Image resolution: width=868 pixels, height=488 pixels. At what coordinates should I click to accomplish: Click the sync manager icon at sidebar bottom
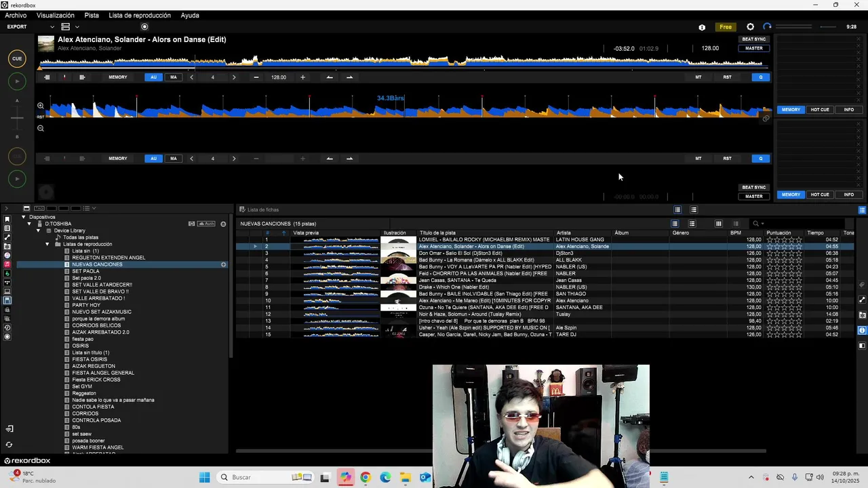click(x=9, y=445)
